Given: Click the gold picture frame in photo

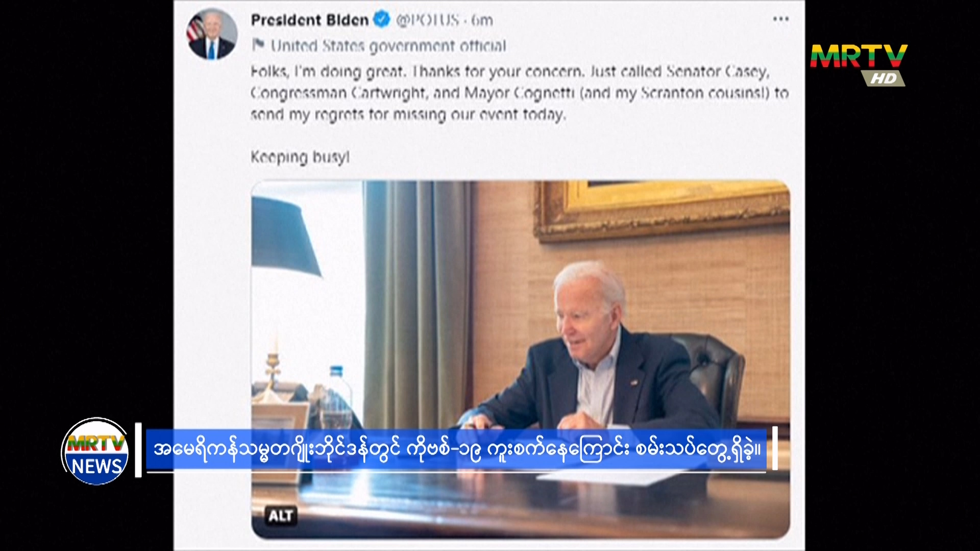Looking at the screenshot, I should point(662,210).
